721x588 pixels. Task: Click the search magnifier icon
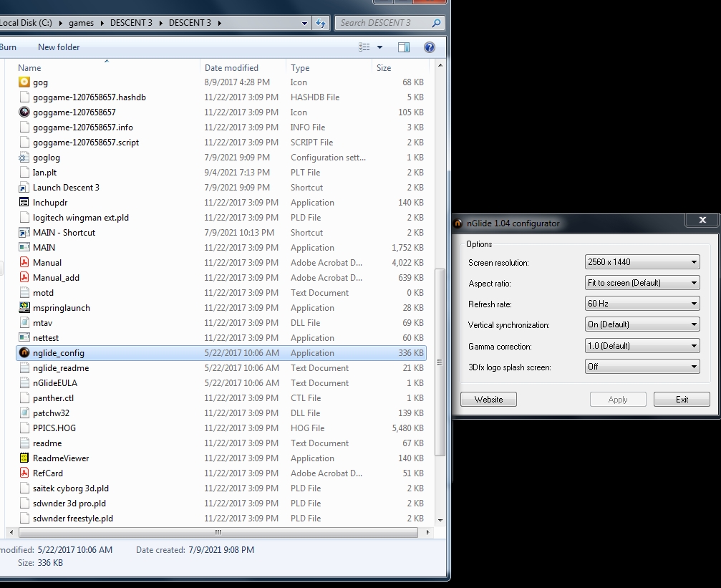436,22
